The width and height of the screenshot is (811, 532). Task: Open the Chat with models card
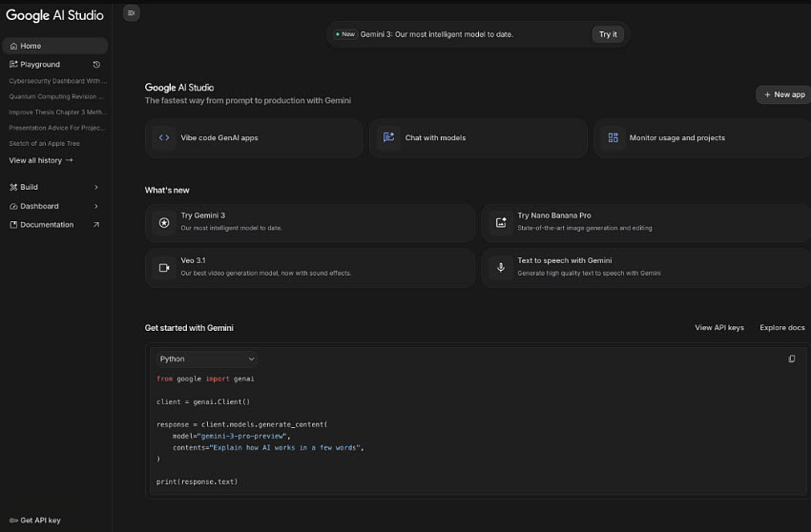(477, 137)
